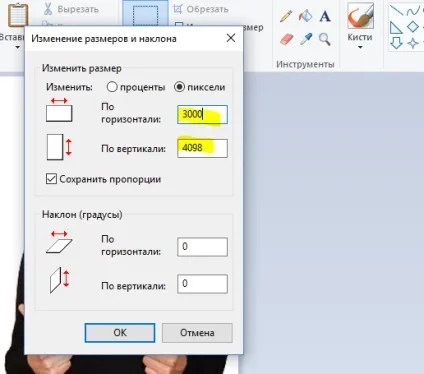Screen dimensions: 424x374
Task: Click the horizontal skew degrees field
Action: (x=202, y=247)
